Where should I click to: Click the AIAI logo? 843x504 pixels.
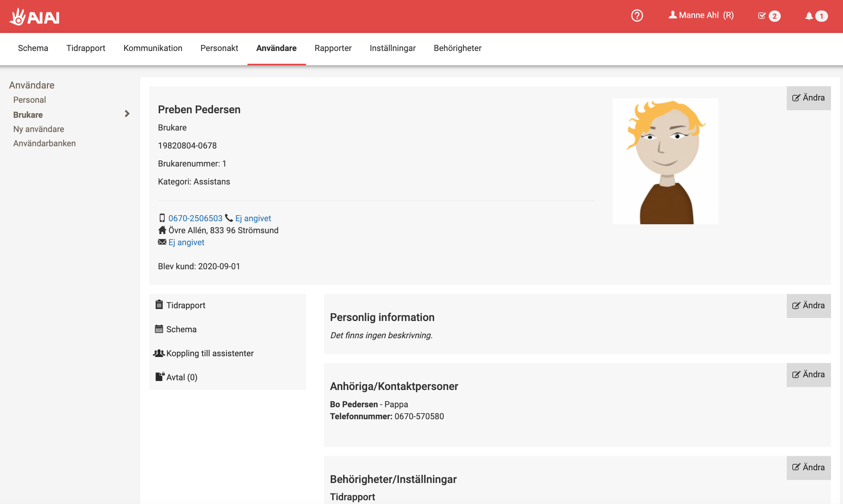point(34,17)
